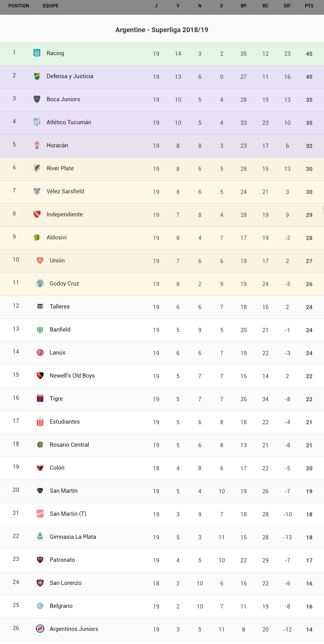Click the Newell's Old Boys crest
This screenshot has height=644, width=324.
40,376
